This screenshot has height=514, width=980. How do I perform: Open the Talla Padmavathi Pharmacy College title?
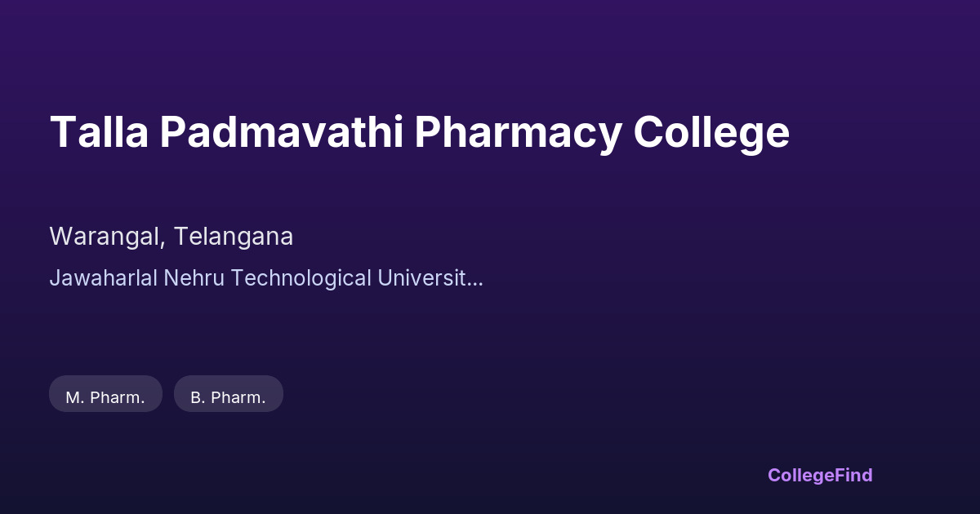click(x=419, y=132)
